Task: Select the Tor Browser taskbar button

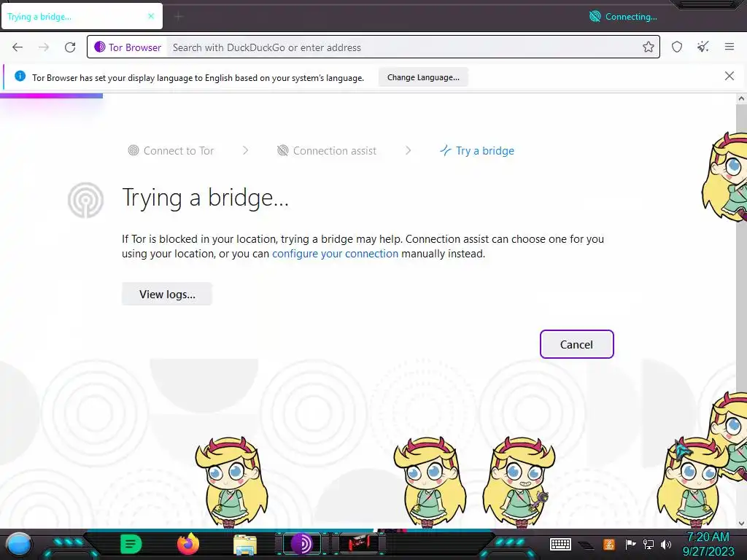Action: (302, 544)
